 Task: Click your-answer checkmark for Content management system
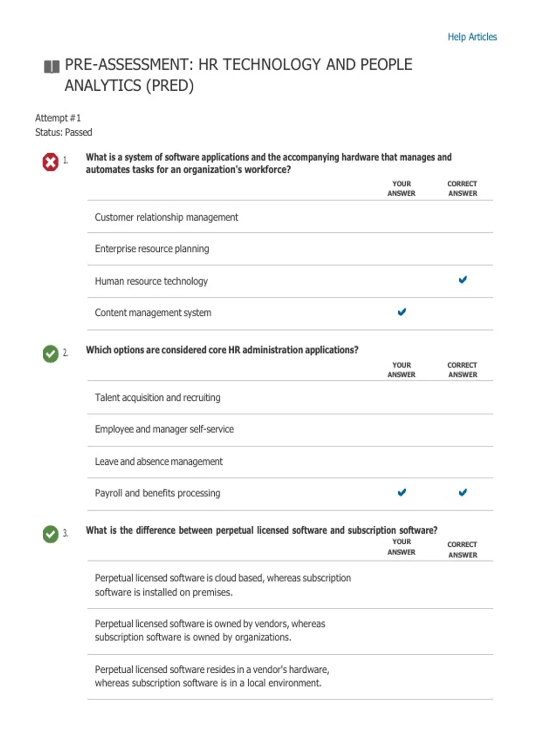coord(402,312)
